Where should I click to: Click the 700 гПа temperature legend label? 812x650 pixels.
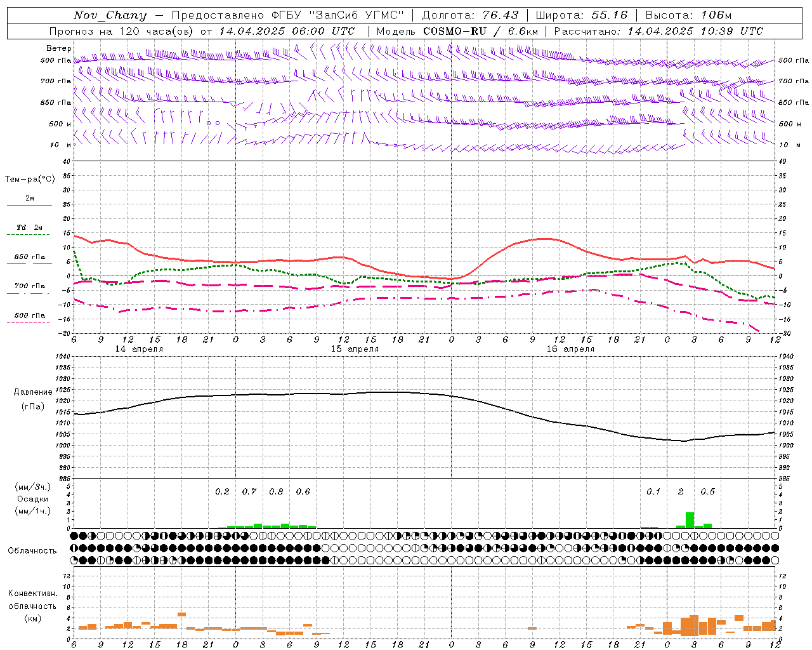pos(30,286)
